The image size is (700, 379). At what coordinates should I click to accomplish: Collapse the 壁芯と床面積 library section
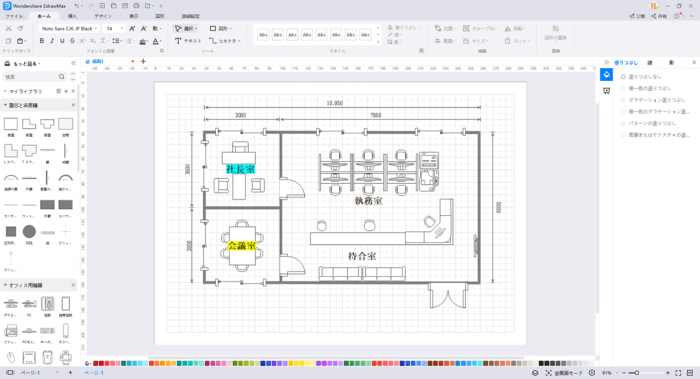(5, 105)
